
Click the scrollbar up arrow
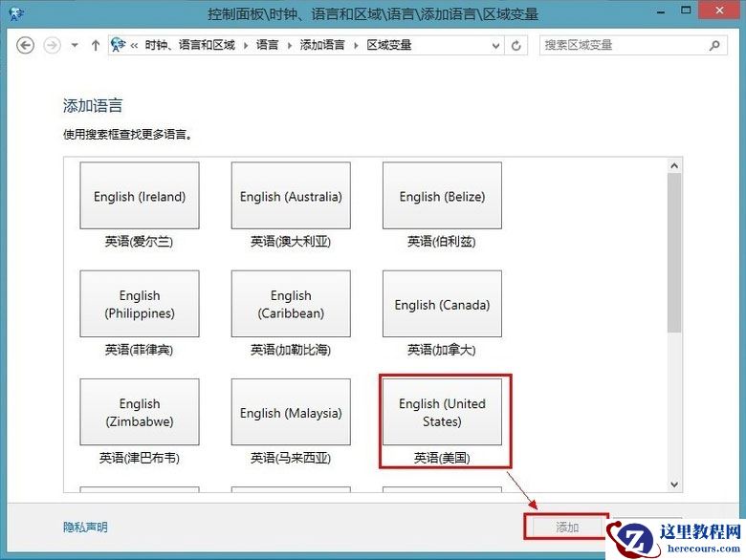coord(674,166)
